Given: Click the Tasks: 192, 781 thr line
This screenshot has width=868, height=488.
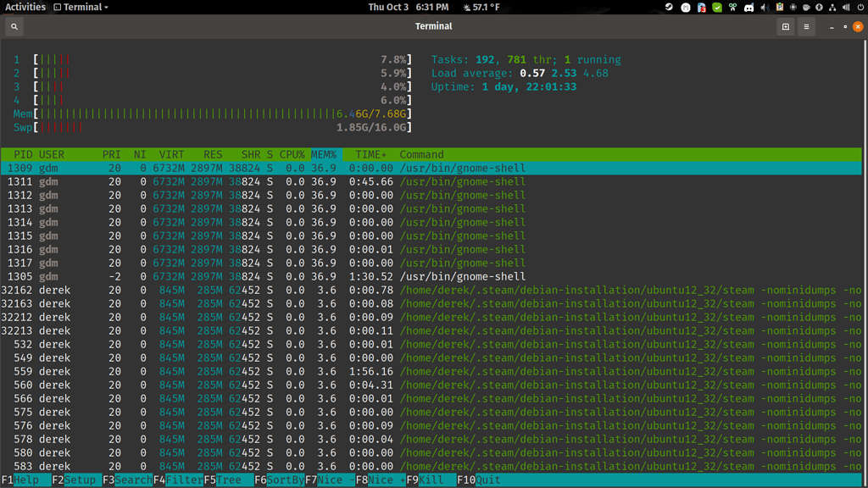Looking at the screenshot, I should tap(526, 60).
